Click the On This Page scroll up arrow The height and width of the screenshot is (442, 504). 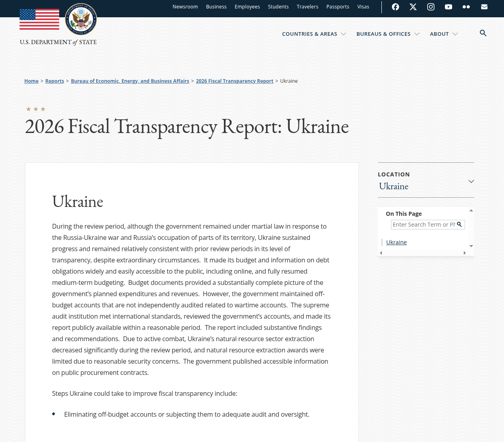[x=471, y=211]
